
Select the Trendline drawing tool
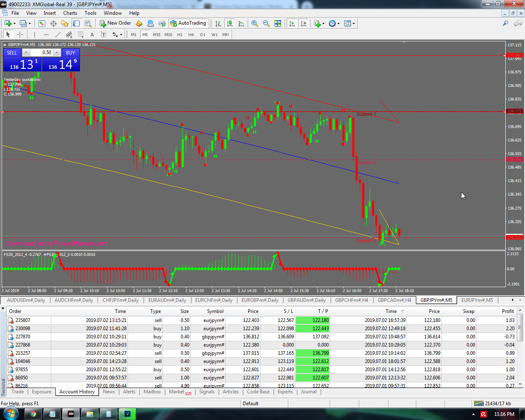coord(58,34)
